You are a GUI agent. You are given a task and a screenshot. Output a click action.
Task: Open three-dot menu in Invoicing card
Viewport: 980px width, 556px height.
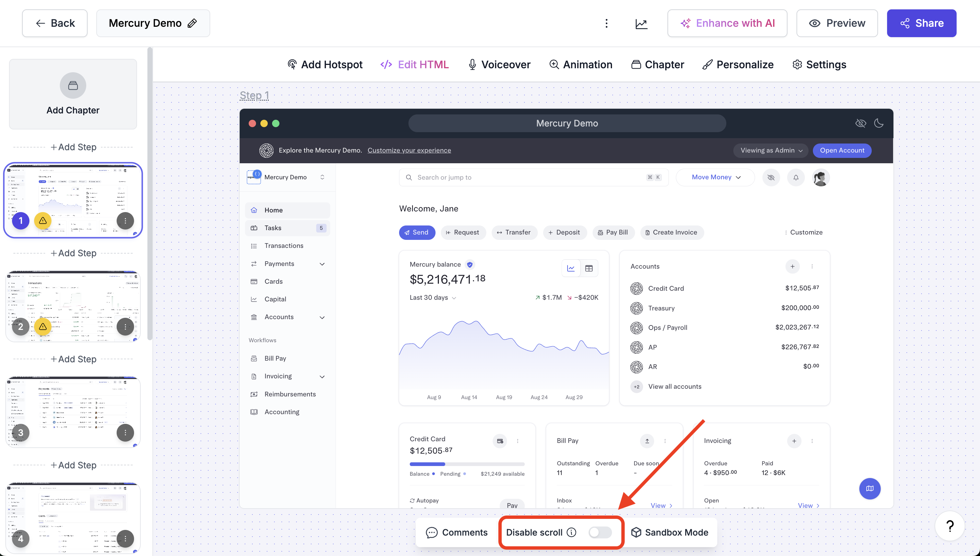click(812, 441)
